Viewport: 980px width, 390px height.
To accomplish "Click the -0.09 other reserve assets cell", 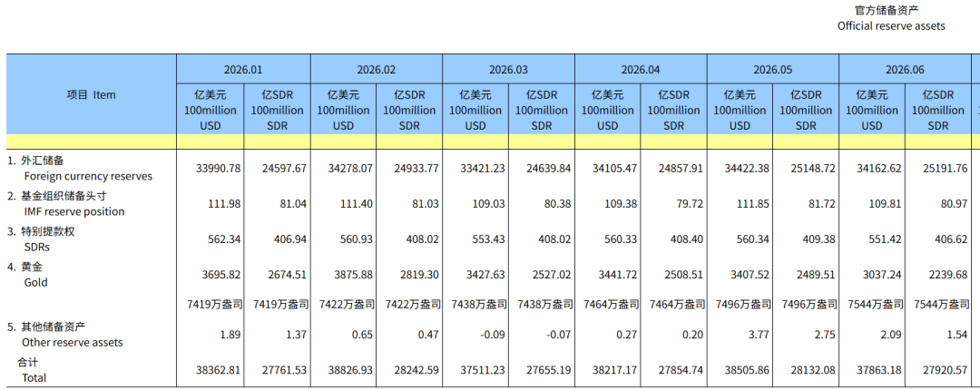I will point(495,335).
